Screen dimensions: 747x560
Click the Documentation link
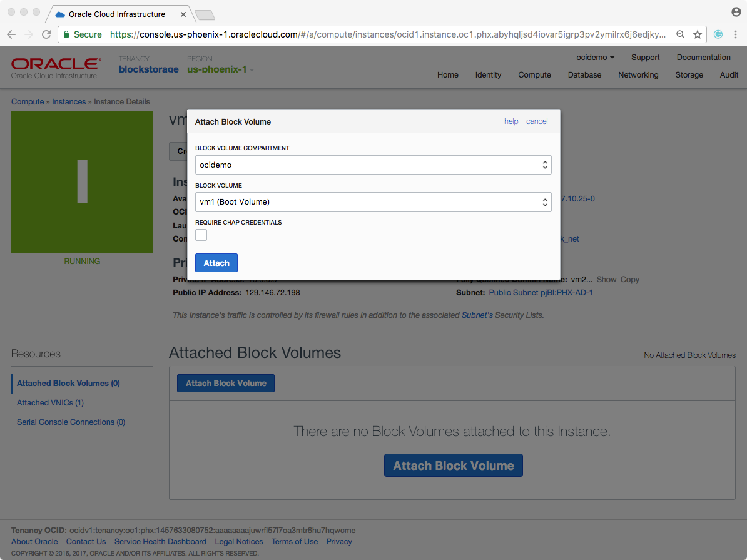(x=704, y=57)
